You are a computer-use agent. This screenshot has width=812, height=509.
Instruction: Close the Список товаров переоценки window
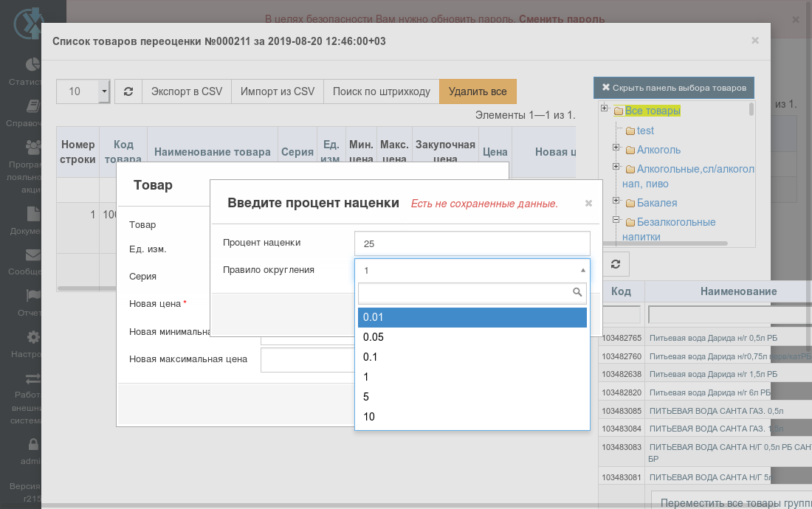point(755,41)
